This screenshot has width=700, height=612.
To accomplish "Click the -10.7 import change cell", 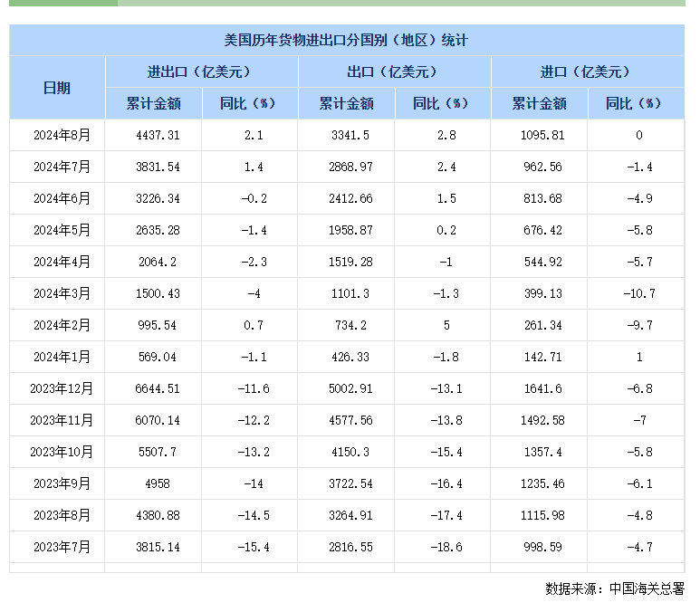I will pos(639,293).
